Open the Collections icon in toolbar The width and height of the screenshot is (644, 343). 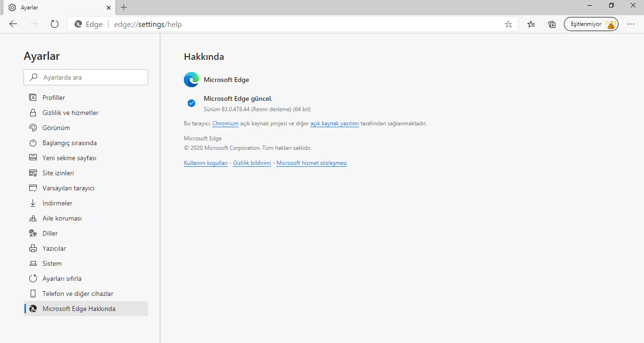552,24
